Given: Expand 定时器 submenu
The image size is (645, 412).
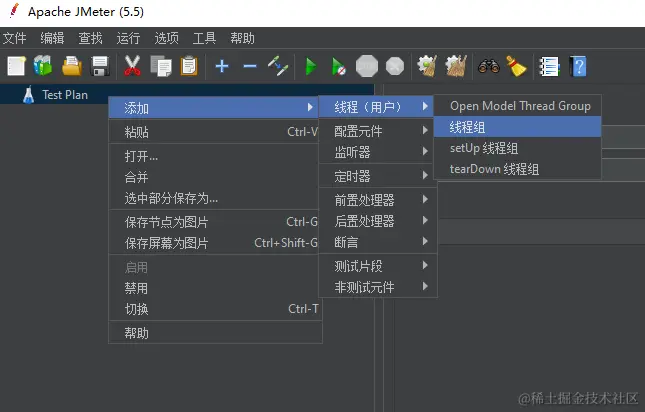Looking at the screenshot, I should [376, 176].
